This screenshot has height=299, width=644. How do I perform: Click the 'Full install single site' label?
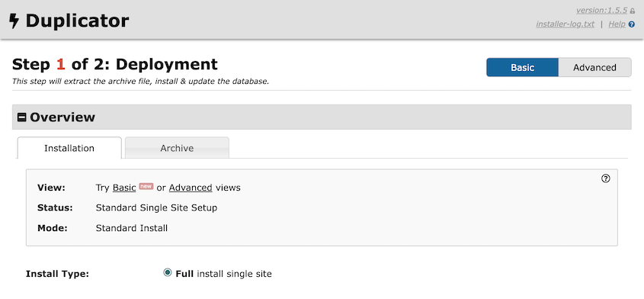[x=223, y=274]
